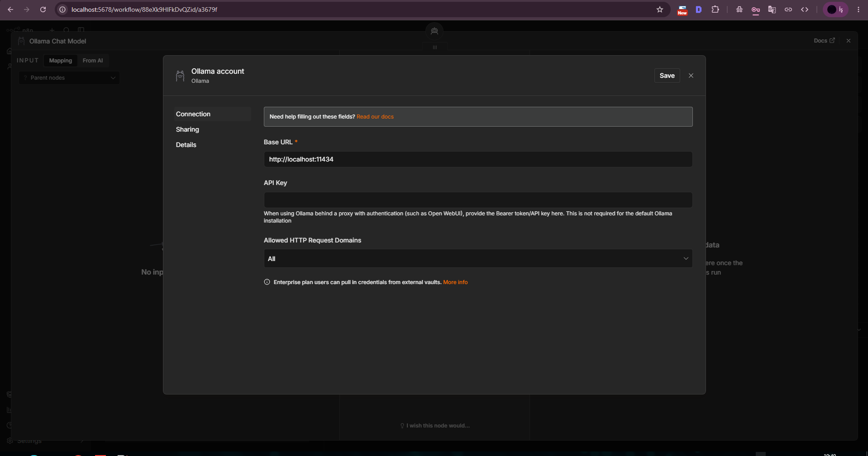The width and height of the screenshot is (868, 456).
Task: Click the API Key label
Action: coord(275,183)
